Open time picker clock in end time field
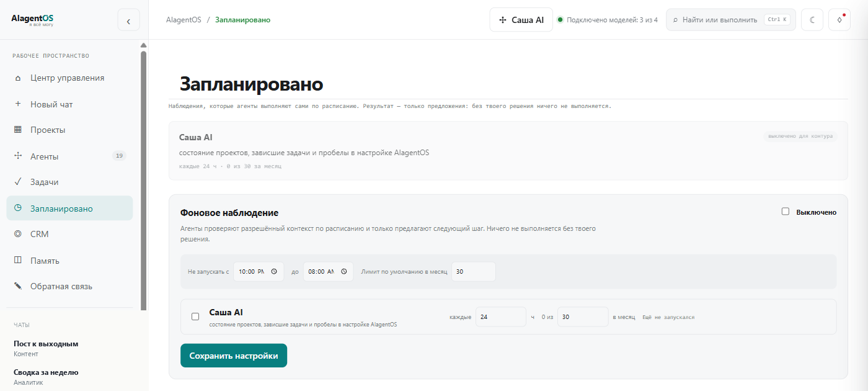The height and width of the screenshot is (391, 868). 343,272
